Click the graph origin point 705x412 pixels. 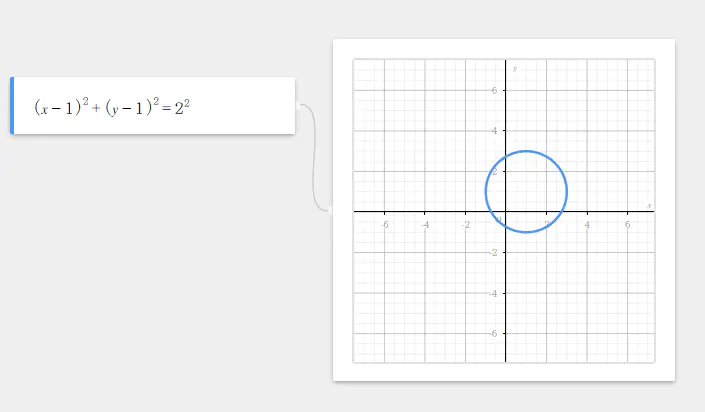[x=506, y=212]
